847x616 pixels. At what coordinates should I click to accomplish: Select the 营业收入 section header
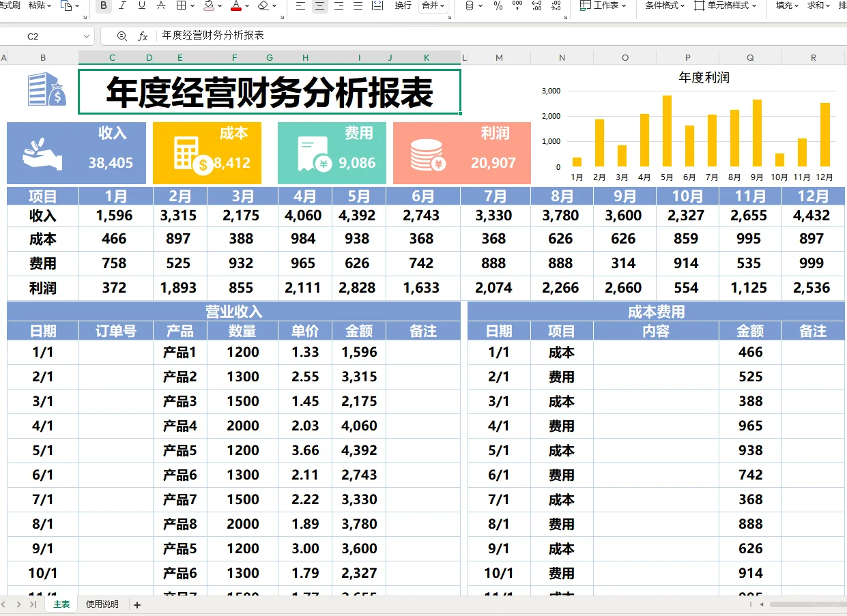tap(233, 312)
